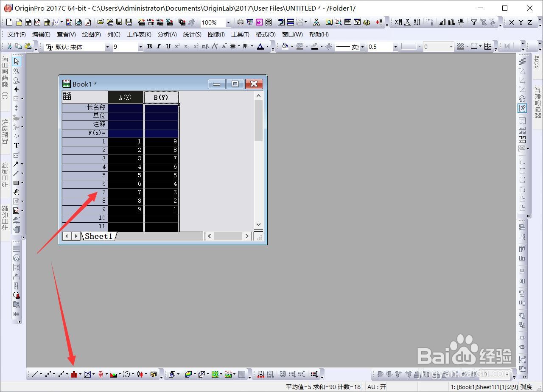Expand the fill color dropdown arrow

pos(292,47)
